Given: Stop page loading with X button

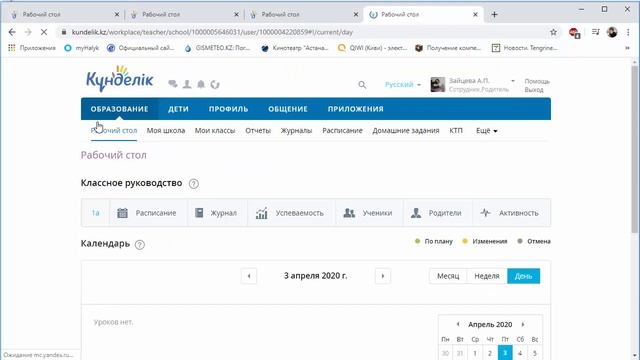Looking at the screenshot, I should [44, 32].
